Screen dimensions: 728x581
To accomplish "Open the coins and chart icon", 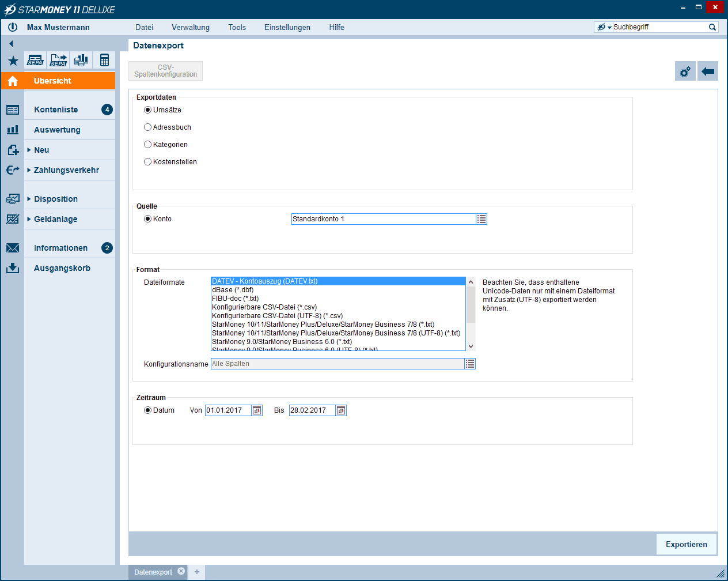I will [81, 60].
